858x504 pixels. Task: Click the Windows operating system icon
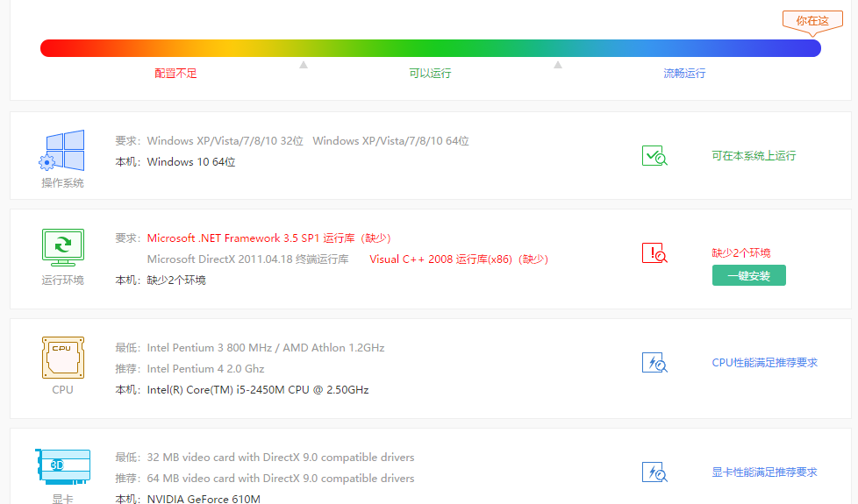click(61, 151)
